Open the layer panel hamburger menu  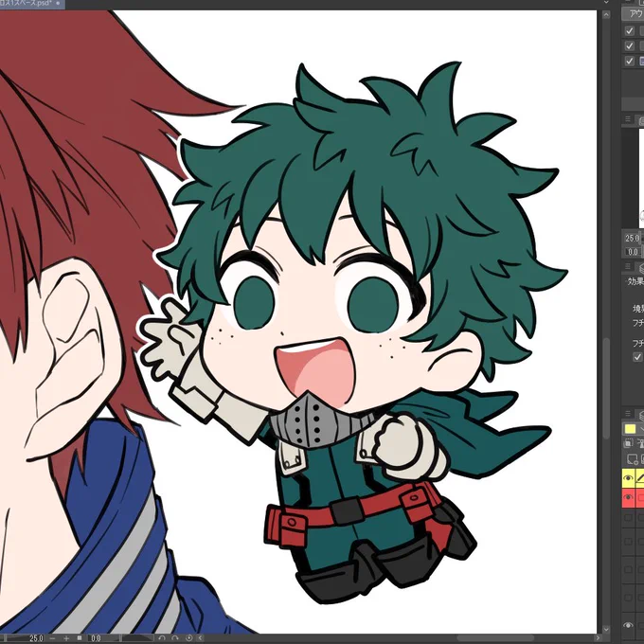[628, 413]
